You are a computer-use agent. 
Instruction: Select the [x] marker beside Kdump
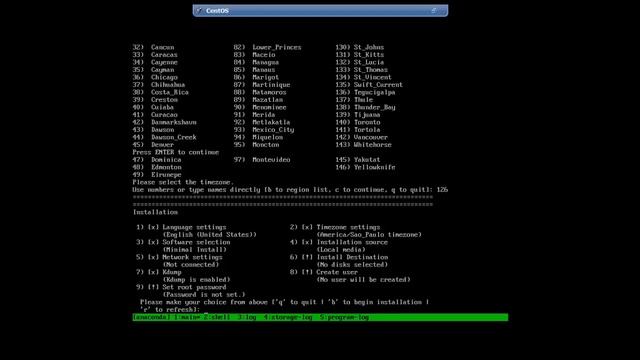(x=153, y=272)
